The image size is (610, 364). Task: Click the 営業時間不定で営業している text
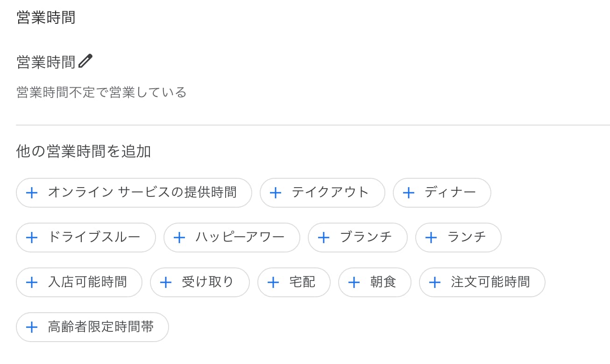coord(101,92)
